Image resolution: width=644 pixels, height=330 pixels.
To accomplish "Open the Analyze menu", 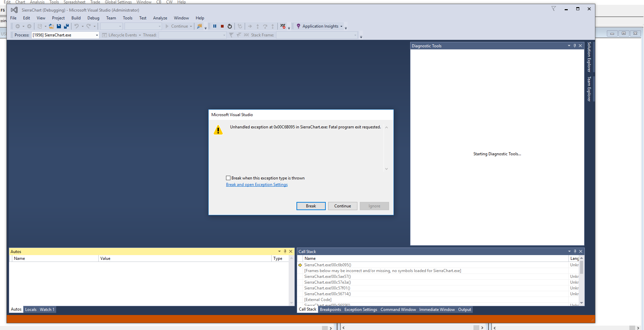I will (x=160, y=18).
